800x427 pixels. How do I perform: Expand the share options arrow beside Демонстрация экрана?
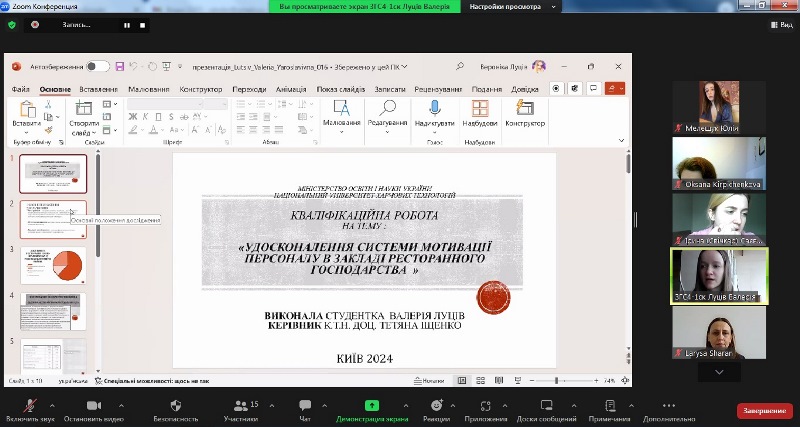(406, 406)
